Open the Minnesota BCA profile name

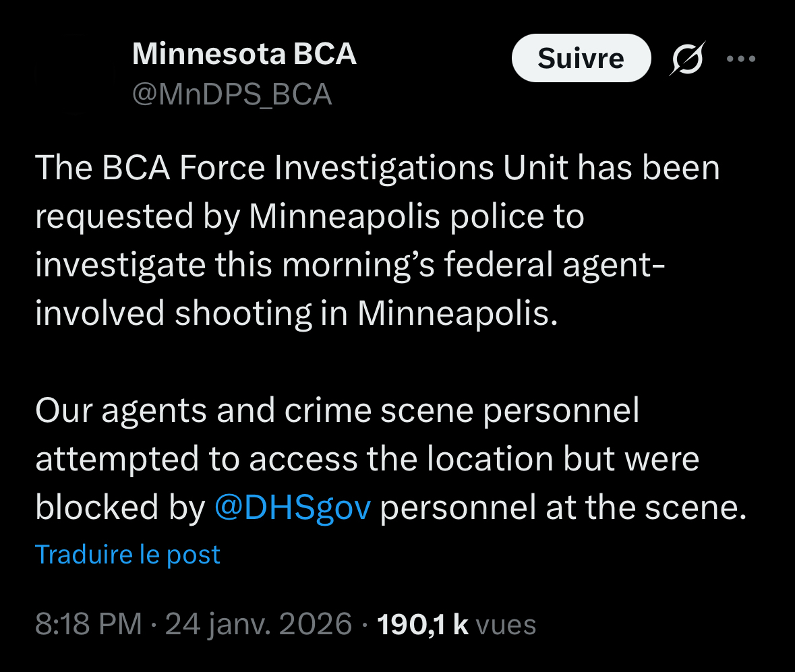(244, 54)
